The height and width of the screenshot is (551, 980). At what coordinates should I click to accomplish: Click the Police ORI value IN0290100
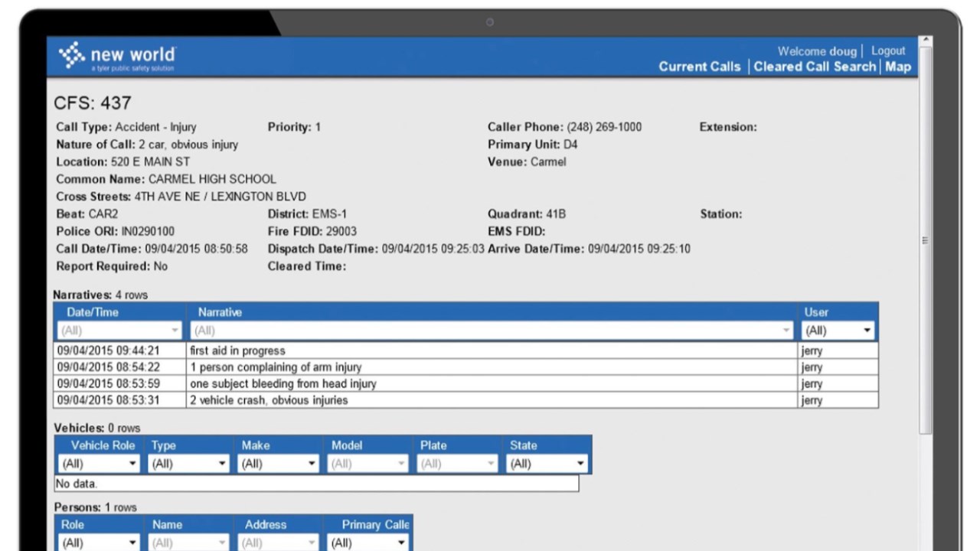coord(148,231)
